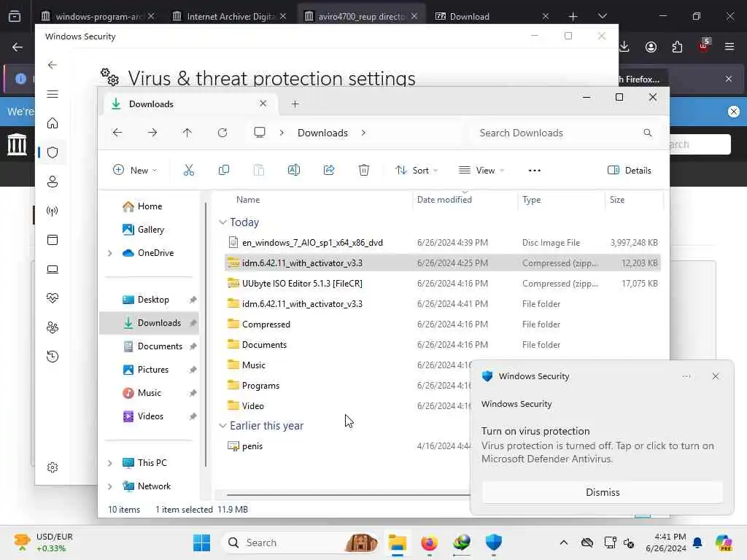Click the Copy icon in Explorer toolbar

(x=223, y=170)
